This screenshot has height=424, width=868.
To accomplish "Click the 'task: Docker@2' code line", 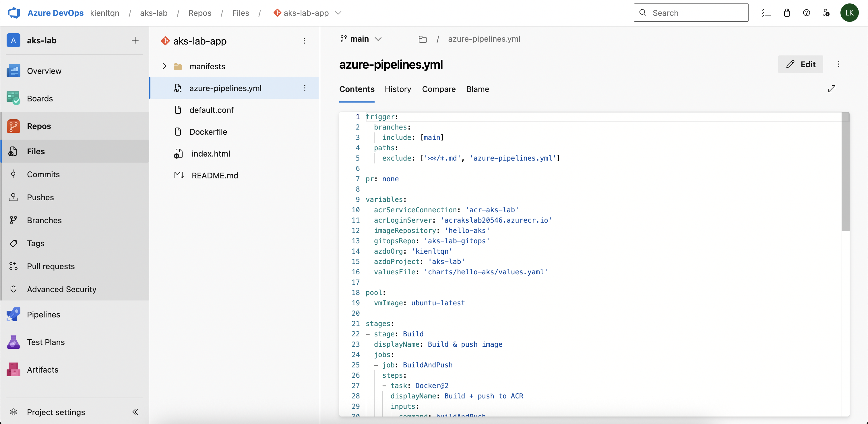I will click(x=415, y=386).
